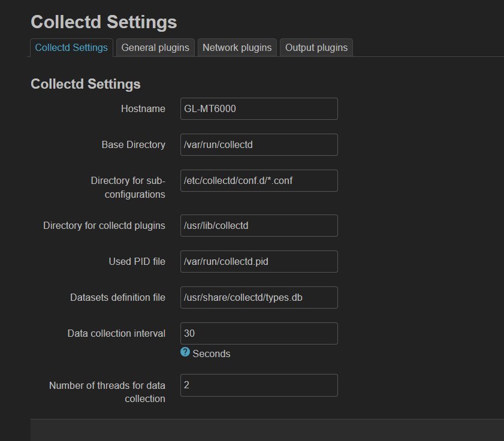This screenshot has height=441, width=504.
Task: Focus the Base Directory field
Action: pyautogui.click(x=259, y=144)
